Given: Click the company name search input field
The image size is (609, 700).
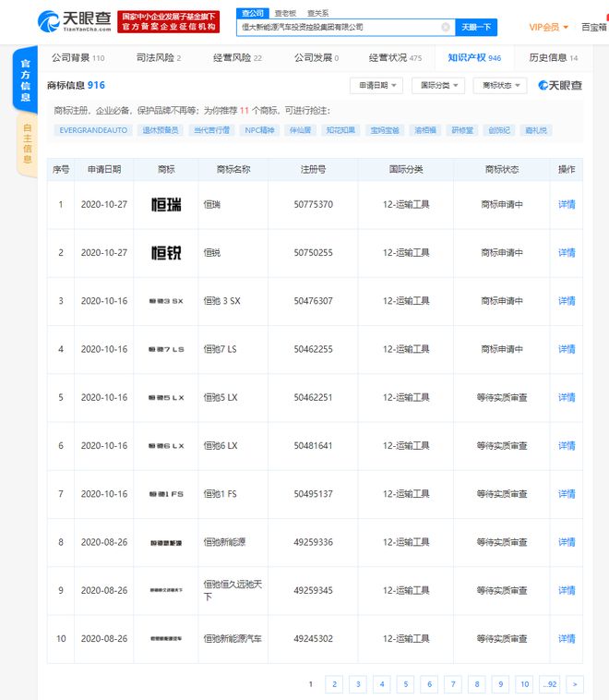Looking at the screenshot, I should (337, 28).
